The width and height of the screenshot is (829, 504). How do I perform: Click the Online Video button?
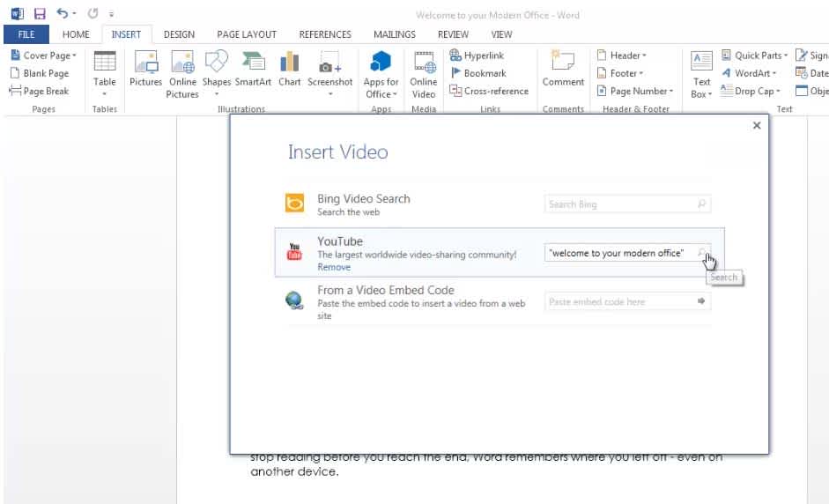click(x=424, y=74)
